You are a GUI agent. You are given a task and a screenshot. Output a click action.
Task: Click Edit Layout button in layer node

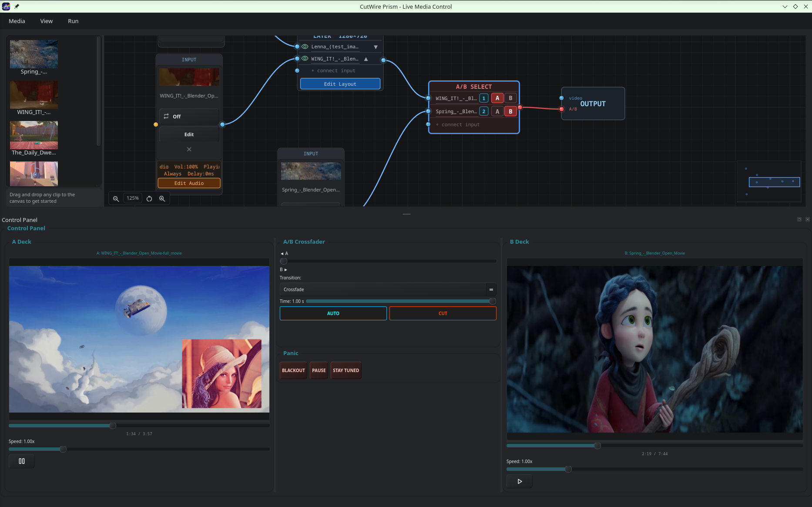340,84
